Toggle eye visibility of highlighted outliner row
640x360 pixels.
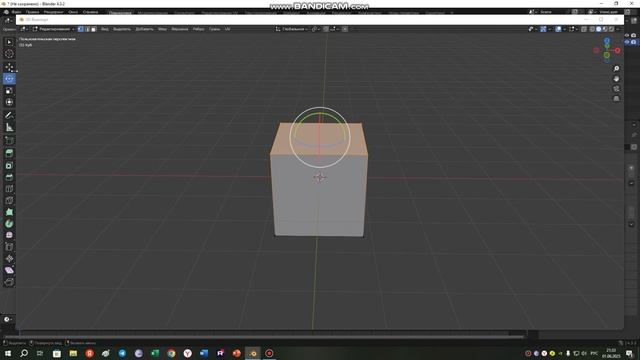[627, 42]
